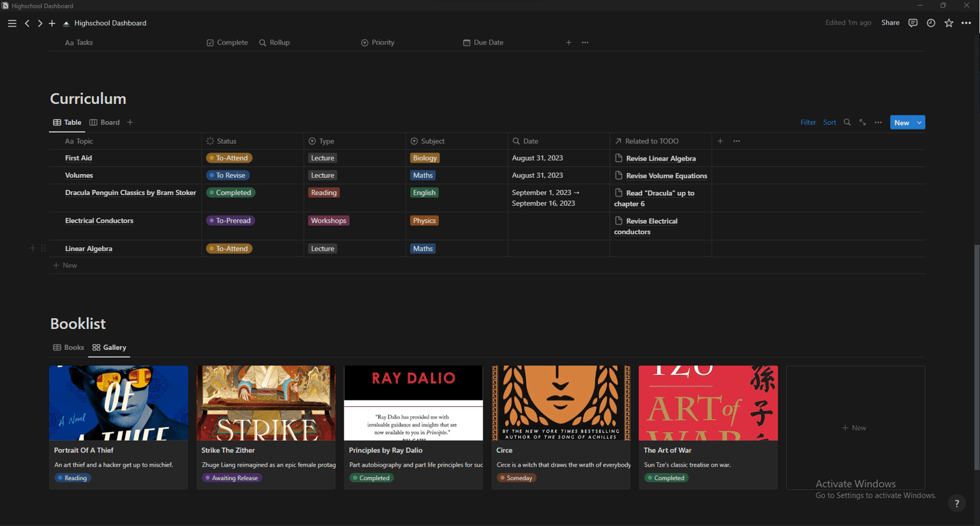This screenshot has width=980, height=526.
Task: Open the Dracula Penguin Classics topic
Action: click(x=130, y=193)
